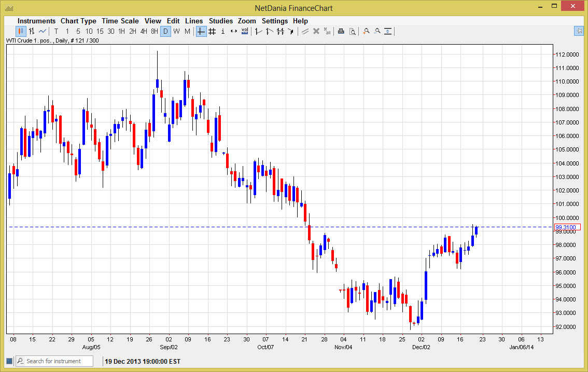Click the delete all lines icon

327,31
